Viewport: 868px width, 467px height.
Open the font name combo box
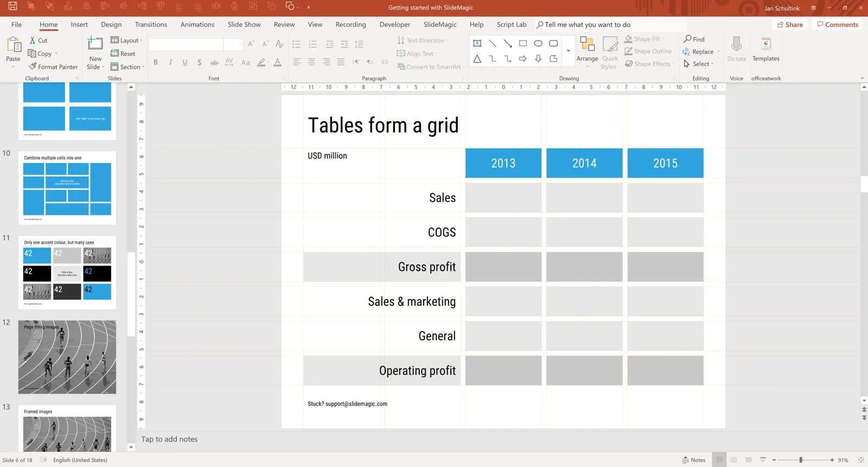(186, 44)
